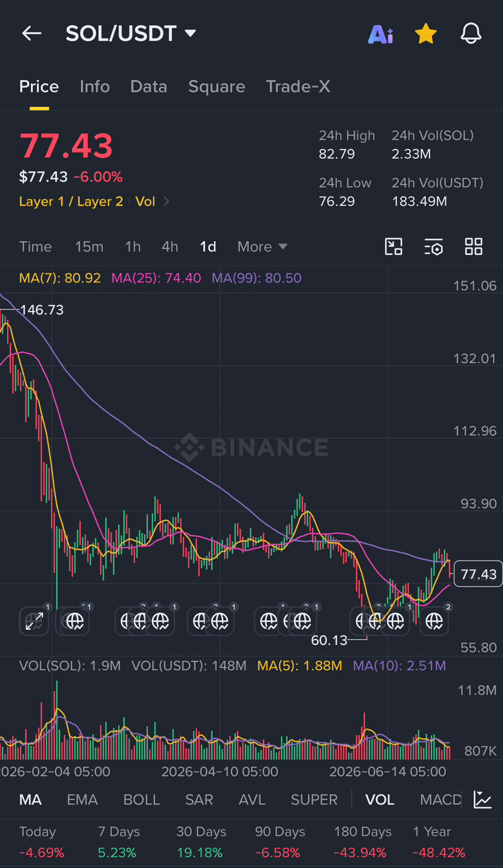Select the 1d chart interval

(x=208, y=247)
